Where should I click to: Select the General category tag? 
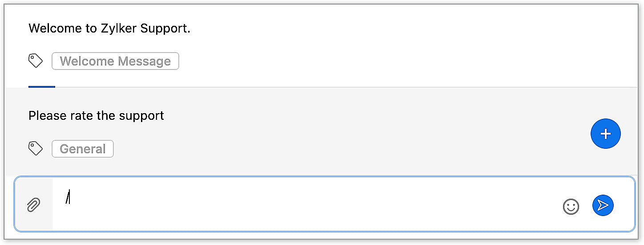[x=83, y=149]
